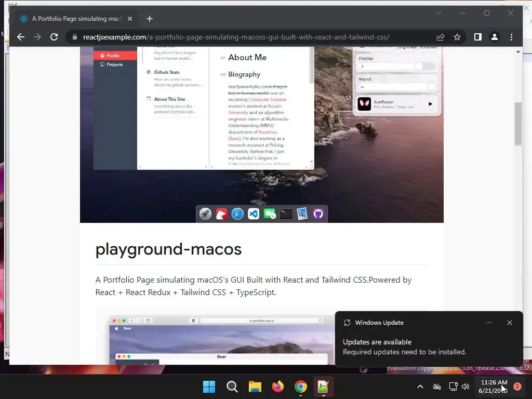Open File Explorer from taskbar

(255, 387)
